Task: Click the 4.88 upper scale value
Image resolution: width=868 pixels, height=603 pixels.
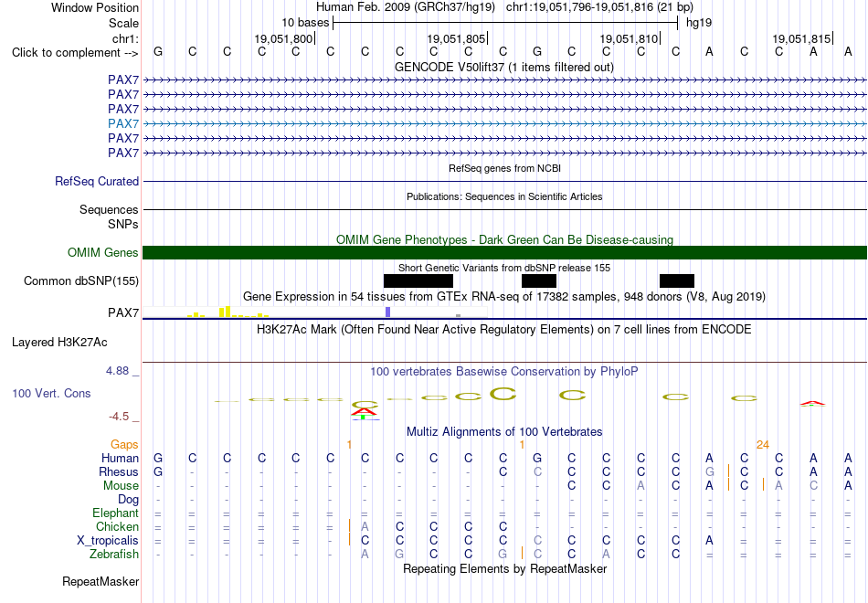Action: click(117, 370)
